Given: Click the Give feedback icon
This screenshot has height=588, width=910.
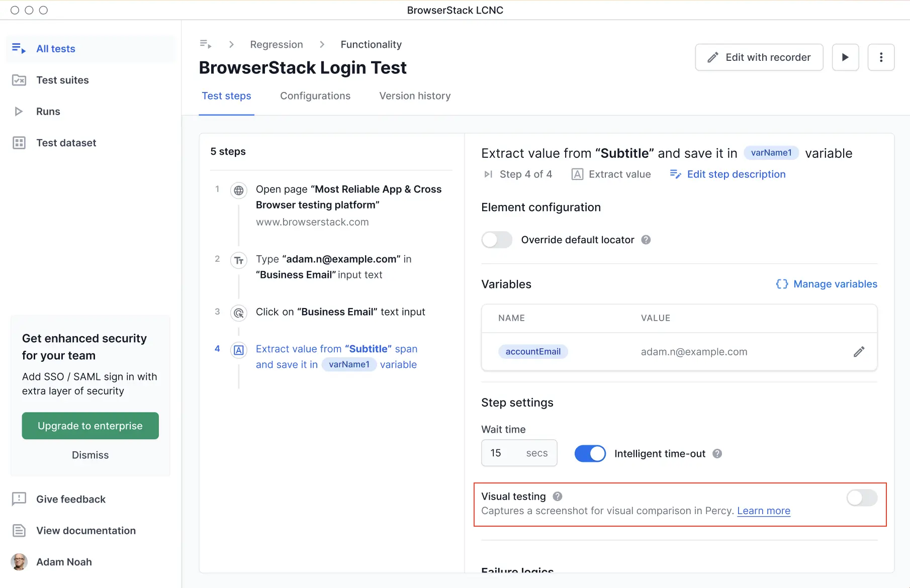Looking at the screenshot, I should coord(19,499).
